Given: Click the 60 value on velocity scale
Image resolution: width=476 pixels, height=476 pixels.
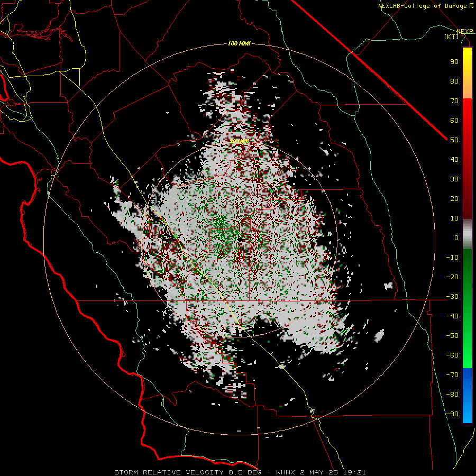Looking at the screenshot, I should point(454,121).
